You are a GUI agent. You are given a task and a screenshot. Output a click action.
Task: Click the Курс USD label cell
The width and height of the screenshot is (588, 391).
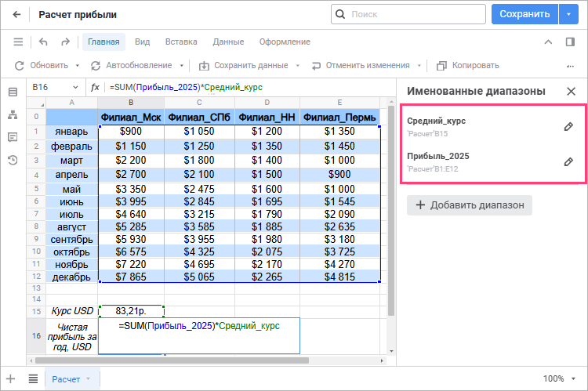(72, 311)
